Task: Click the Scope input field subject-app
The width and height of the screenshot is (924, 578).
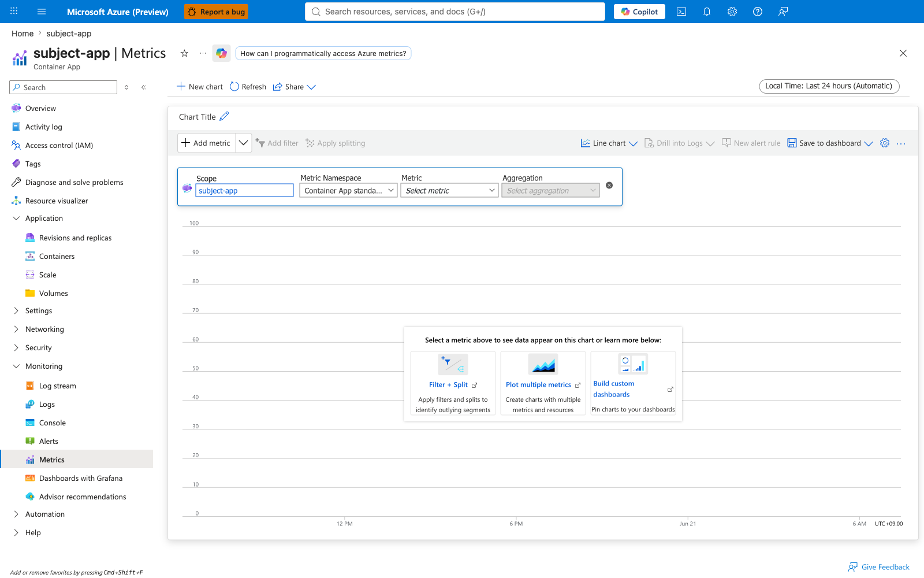Action: click(x=244, y=191)
